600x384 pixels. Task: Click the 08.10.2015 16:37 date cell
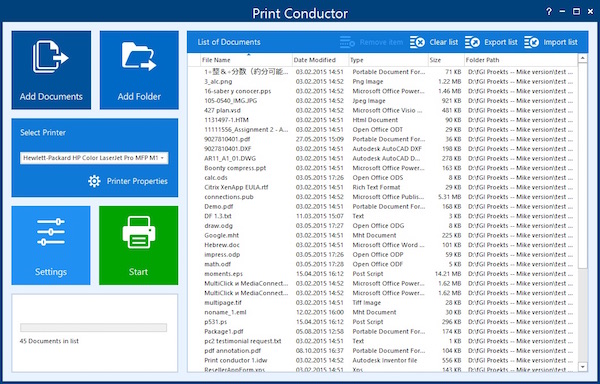coord(320,351)
